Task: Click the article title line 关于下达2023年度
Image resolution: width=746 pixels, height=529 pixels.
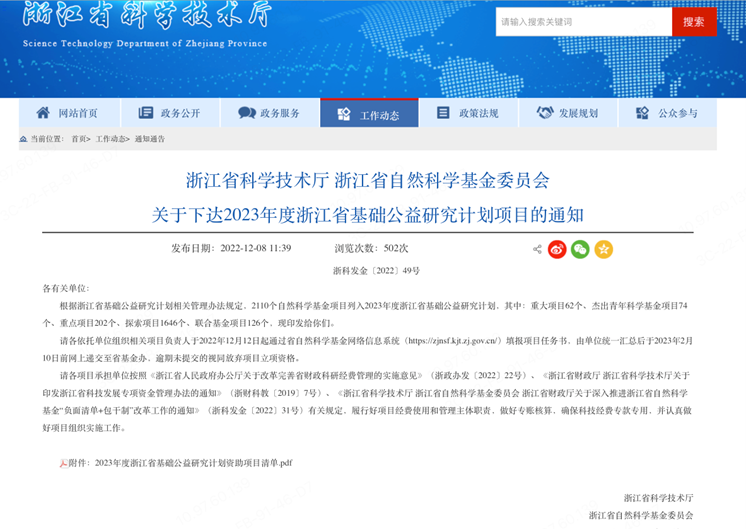Action: [x=367, y=215]
